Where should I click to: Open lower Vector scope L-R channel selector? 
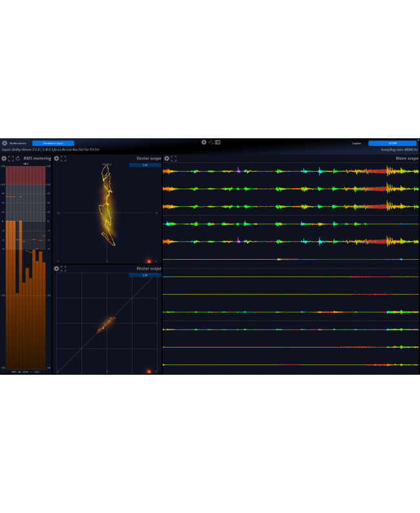(x=145, y=275)
